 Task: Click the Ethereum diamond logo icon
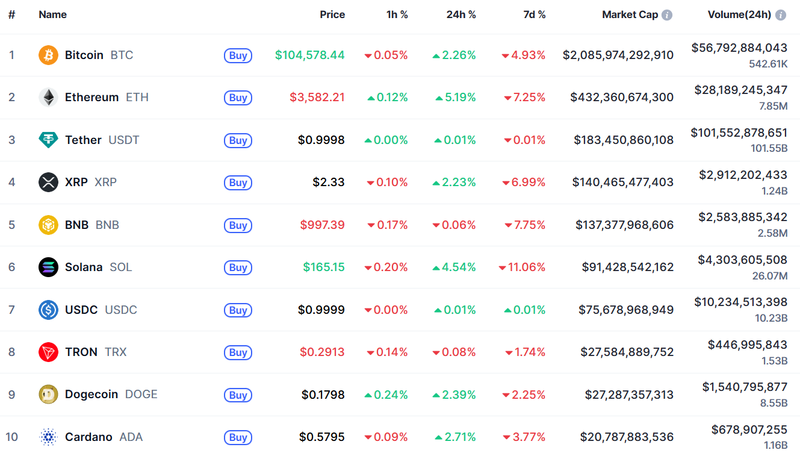(x=48, y=97)
